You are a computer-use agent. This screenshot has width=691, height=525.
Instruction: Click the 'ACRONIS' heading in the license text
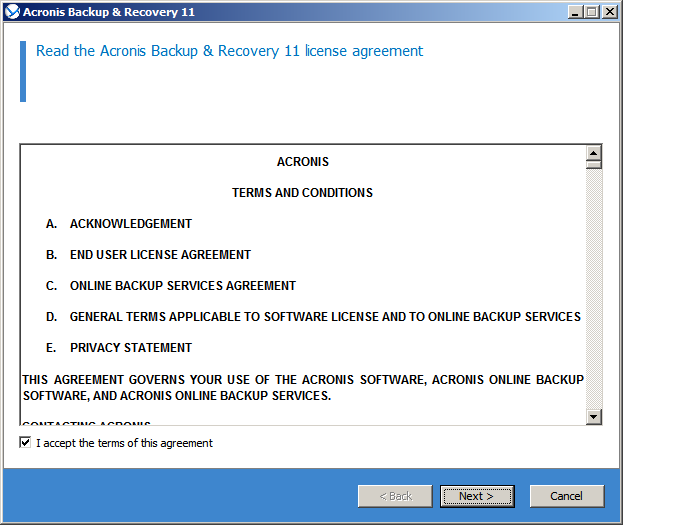point(303,162)
